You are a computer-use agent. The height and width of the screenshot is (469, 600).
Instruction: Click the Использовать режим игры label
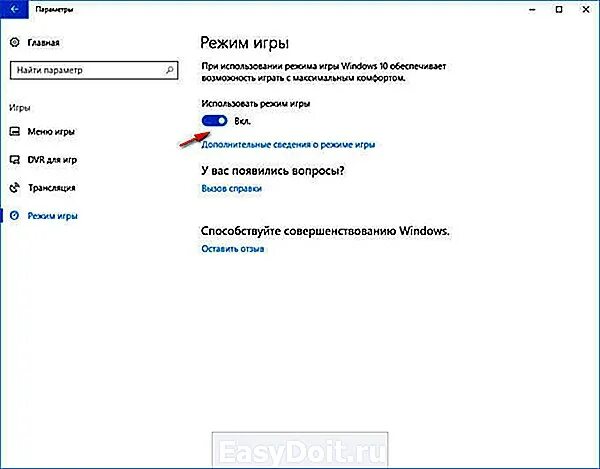click(256, 103)
